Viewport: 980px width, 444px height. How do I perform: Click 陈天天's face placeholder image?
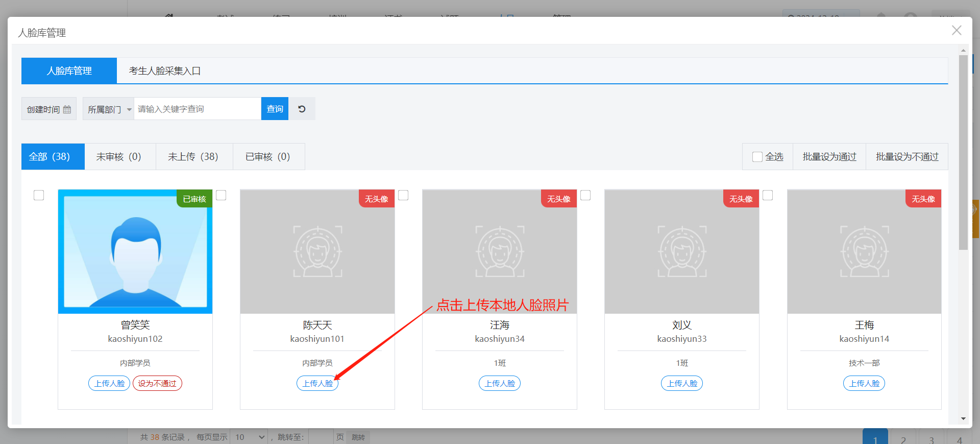pyautogui.click(x=317, y=251)
